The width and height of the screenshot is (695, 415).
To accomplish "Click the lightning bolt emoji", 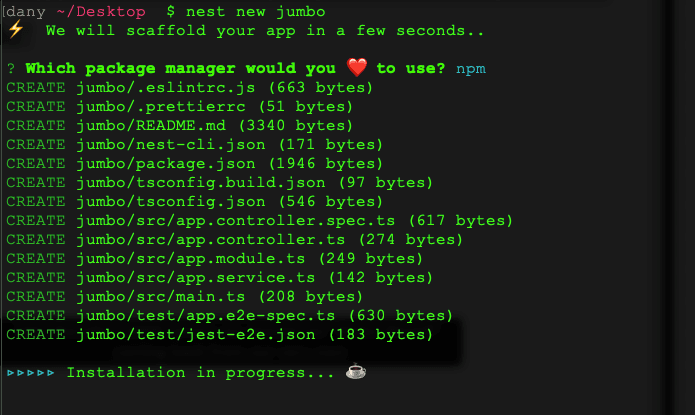I will 15,30.
